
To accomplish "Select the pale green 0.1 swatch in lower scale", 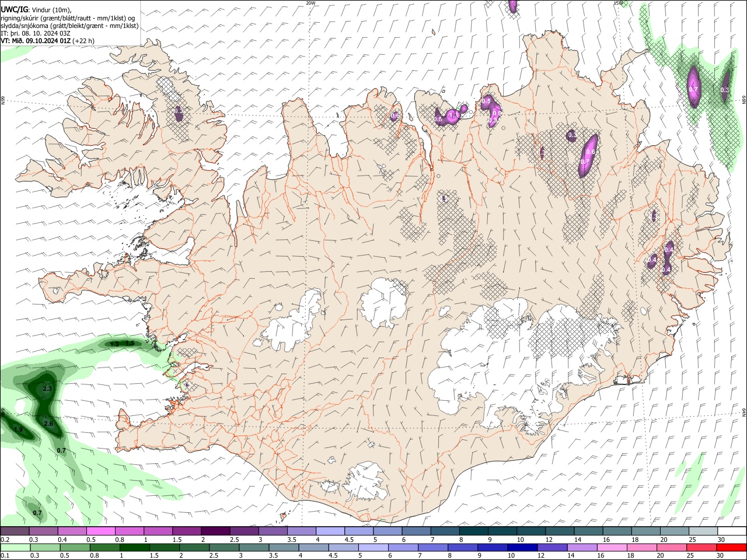I will coord(15,548).
